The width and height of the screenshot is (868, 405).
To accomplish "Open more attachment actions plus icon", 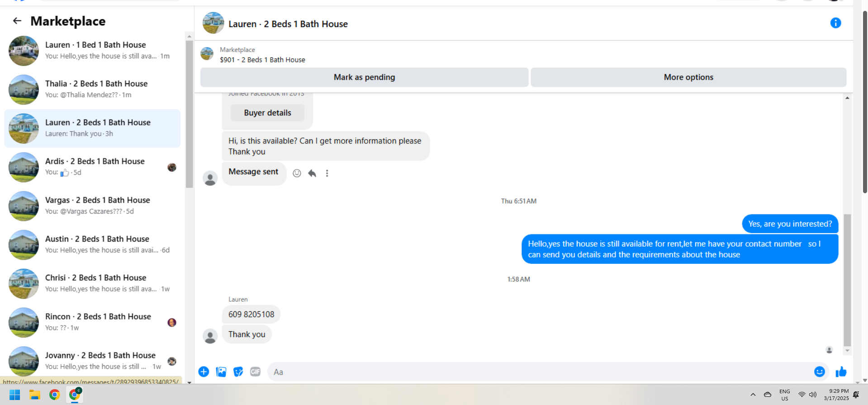I will pyautogui.click(x=204, y=372).
